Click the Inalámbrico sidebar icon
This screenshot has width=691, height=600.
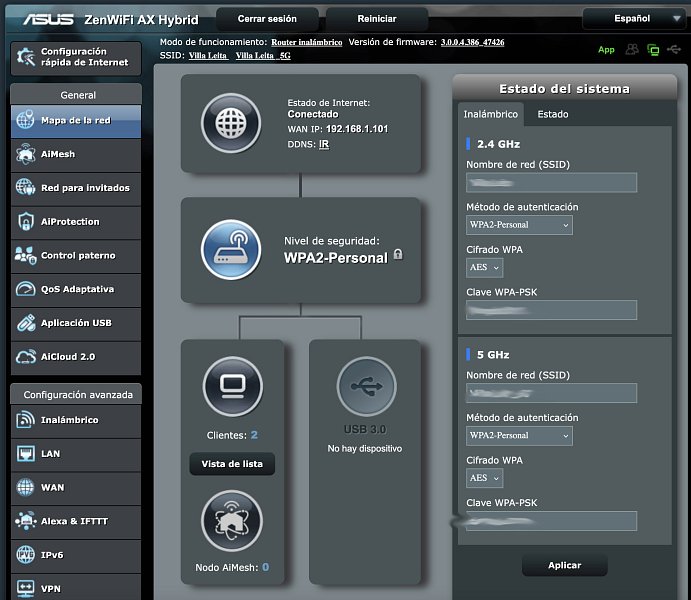pos(26,420)
